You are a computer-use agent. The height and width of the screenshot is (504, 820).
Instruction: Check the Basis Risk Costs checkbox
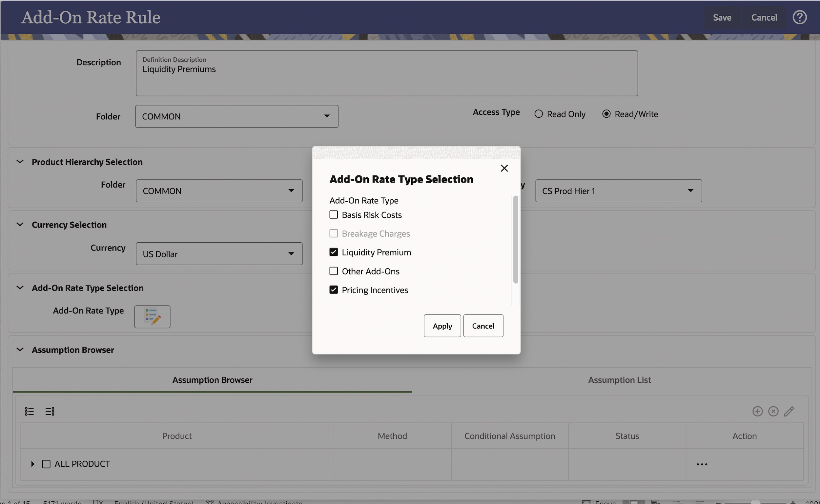[x=333, y=215]
